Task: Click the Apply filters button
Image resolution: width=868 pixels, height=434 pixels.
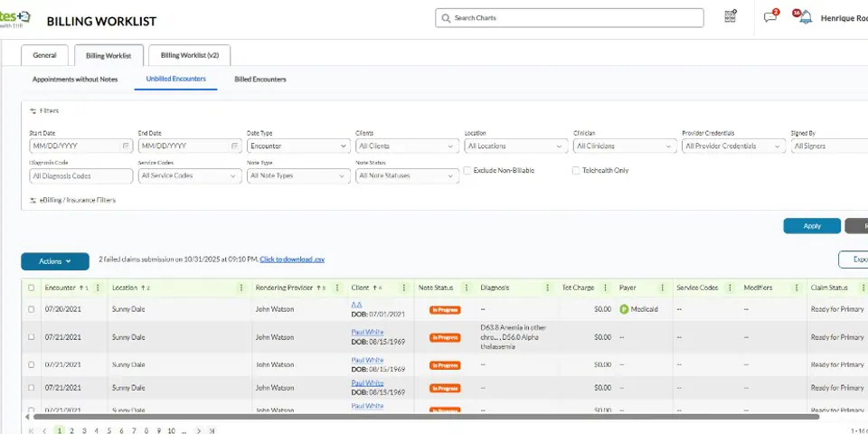Action: click(x=812, y=226)
